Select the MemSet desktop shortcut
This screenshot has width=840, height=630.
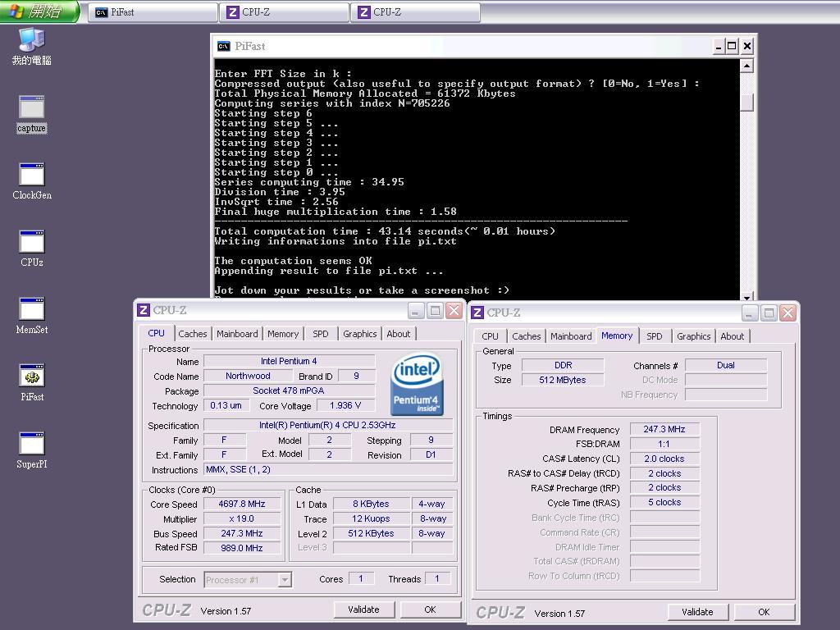coord(32,316)
